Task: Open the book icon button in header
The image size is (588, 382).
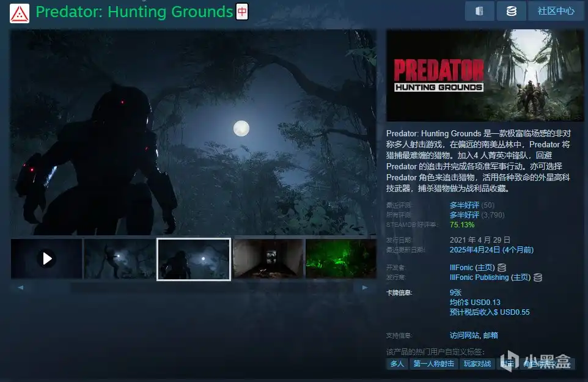Action: coord(479,11)
